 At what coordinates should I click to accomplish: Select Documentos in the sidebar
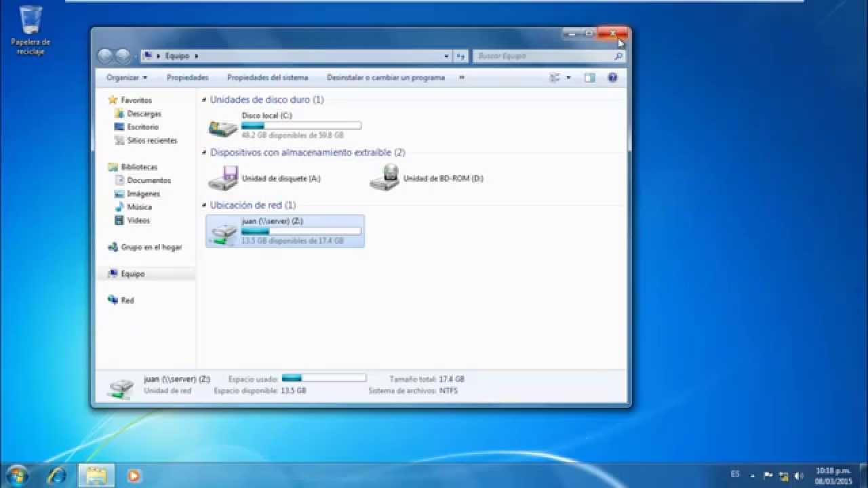point(149,180)
